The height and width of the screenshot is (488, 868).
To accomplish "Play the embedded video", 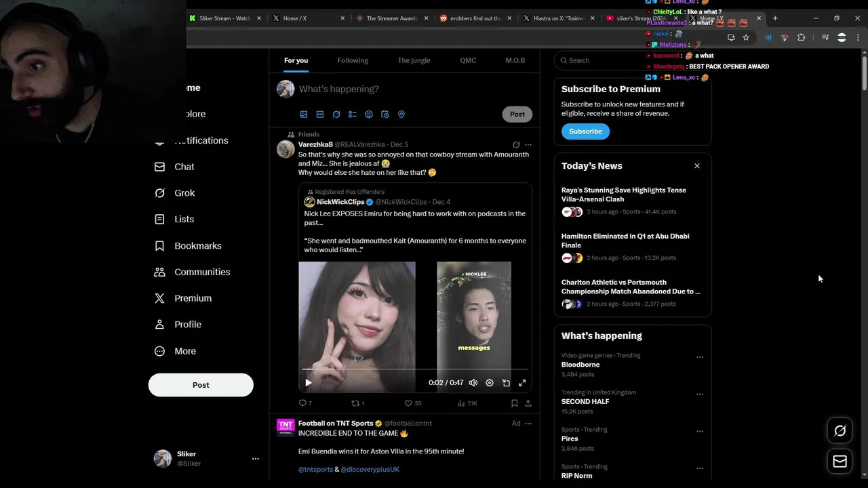I will pos(308,383).
